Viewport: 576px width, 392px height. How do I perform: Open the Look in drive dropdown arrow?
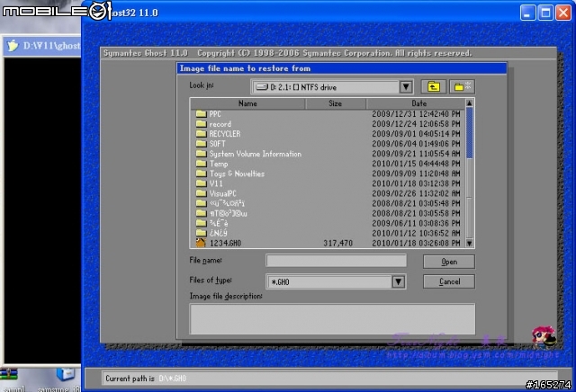[x=406, y=87]
